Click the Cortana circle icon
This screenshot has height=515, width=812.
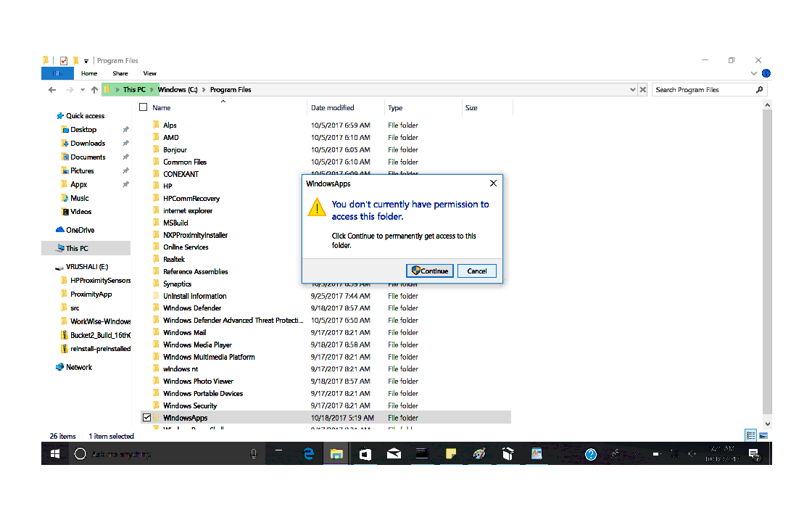[80, 454]
